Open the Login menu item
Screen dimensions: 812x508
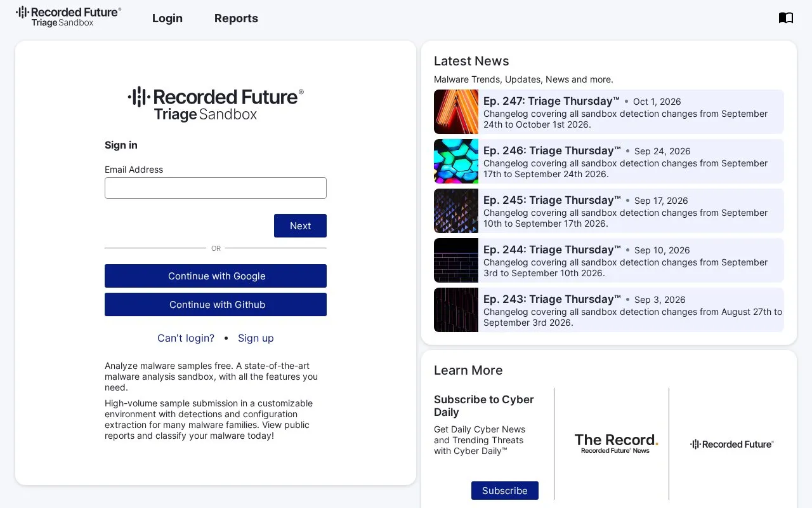(167, 18)
